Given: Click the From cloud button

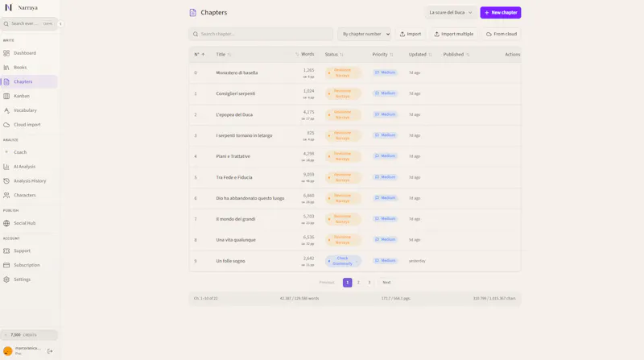Looking at the screenshot, I should pyautogui.click(x=501, y=34).
